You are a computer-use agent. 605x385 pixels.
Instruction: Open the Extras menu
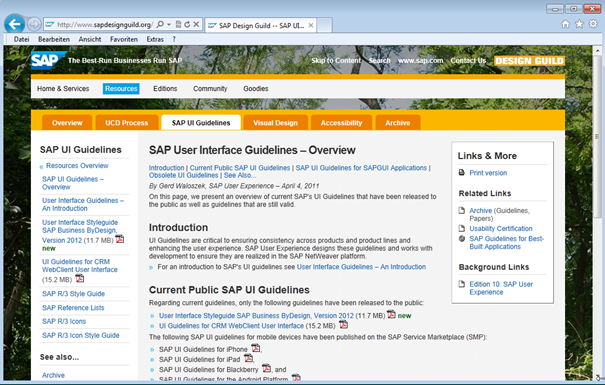[155, 39]
